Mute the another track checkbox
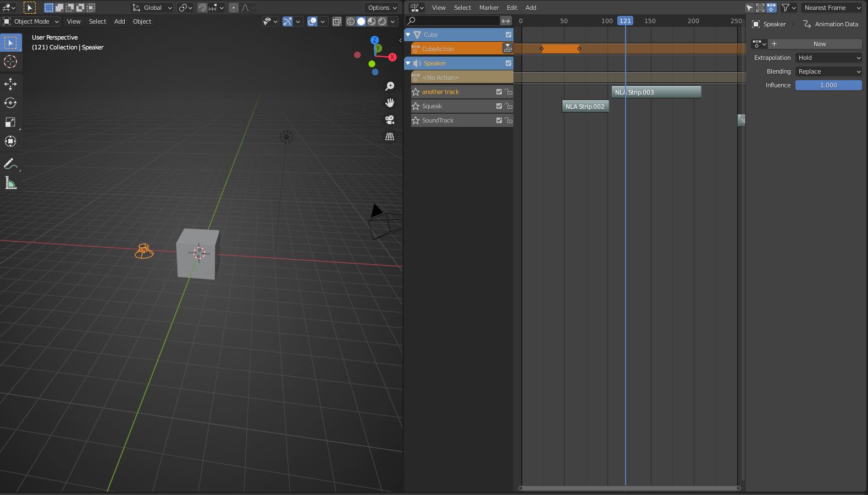Image resolution: width=868 pixels, height=495 pixels. click(499, 92)
